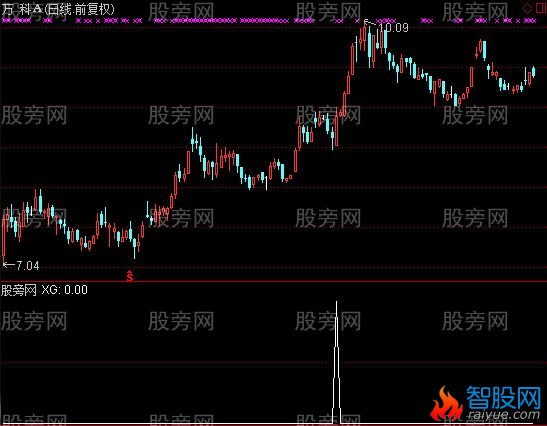
Task: Select the stock title 万科A(日线.前复权)
Action: 58,9
